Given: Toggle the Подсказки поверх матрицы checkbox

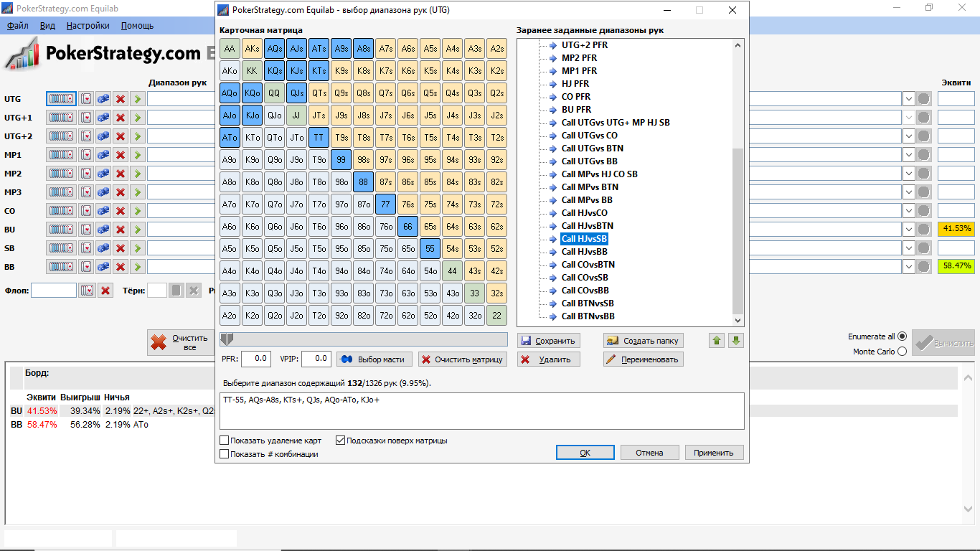Looking at the screenshot, I should pyautogui.click(x=340, y=441).
